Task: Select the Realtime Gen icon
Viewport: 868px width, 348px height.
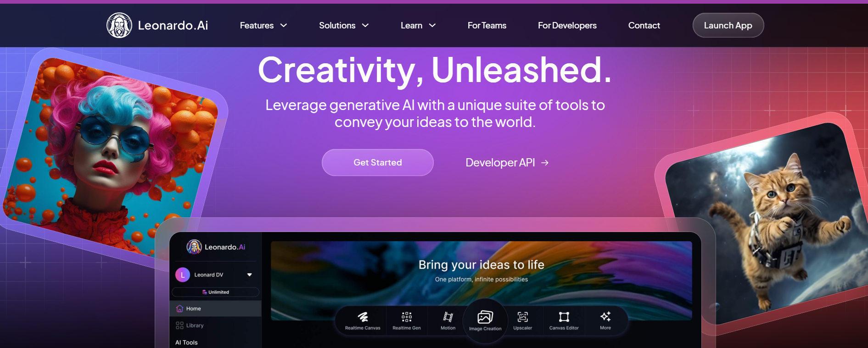Action: [407, 317]
